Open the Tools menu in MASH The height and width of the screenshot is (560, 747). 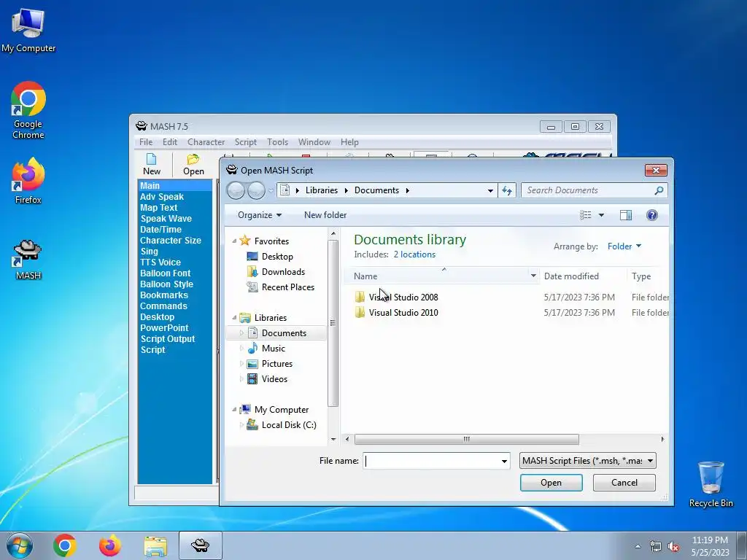click(x=277, y=142)
